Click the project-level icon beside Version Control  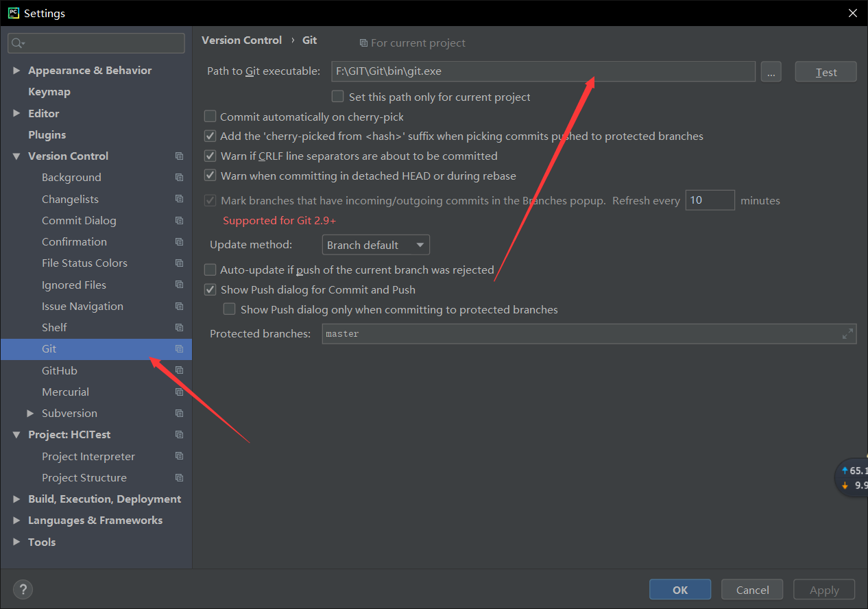tap(179, 156)
